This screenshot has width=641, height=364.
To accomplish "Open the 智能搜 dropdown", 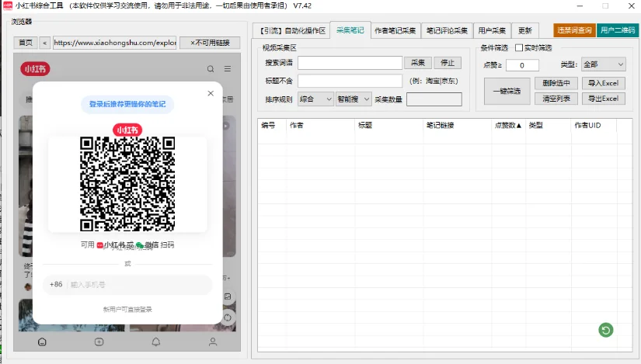I will click(354, 99).
